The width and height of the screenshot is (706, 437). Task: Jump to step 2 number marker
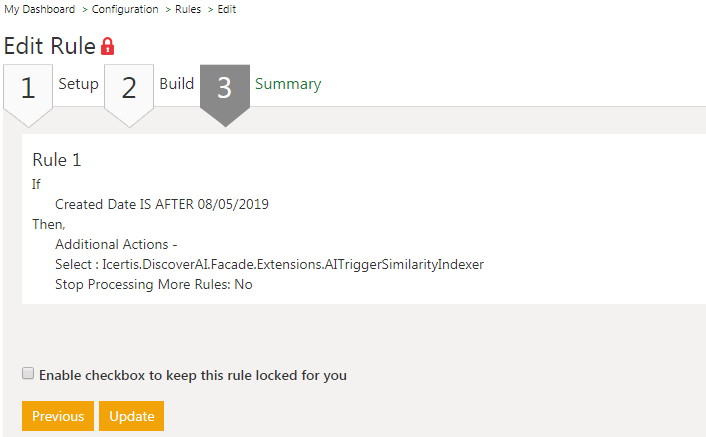click(x=129, y=89)
